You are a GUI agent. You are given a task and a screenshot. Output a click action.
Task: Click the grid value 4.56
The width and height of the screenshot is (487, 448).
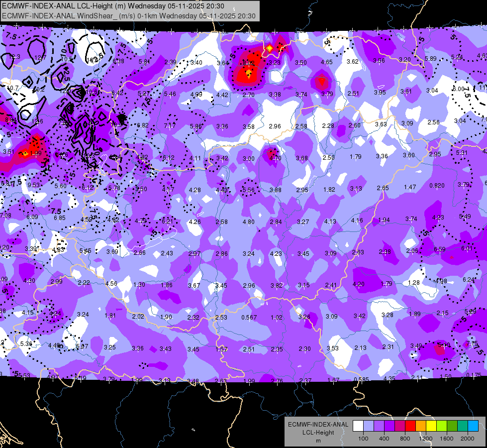(111, 284)
